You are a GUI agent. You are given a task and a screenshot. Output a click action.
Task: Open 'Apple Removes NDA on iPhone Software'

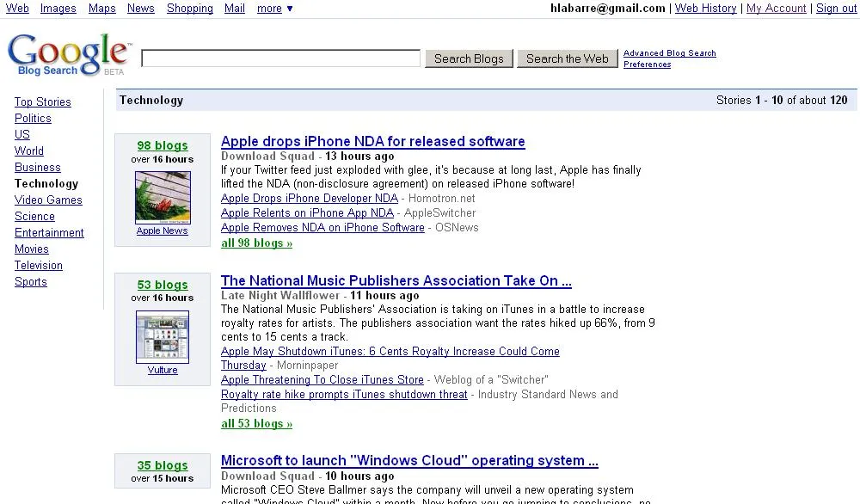[322, 228]
